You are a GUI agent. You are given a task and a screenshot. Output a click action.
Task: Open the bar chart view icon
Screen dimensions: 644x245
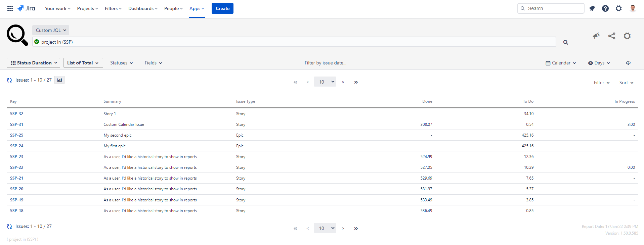59,80
